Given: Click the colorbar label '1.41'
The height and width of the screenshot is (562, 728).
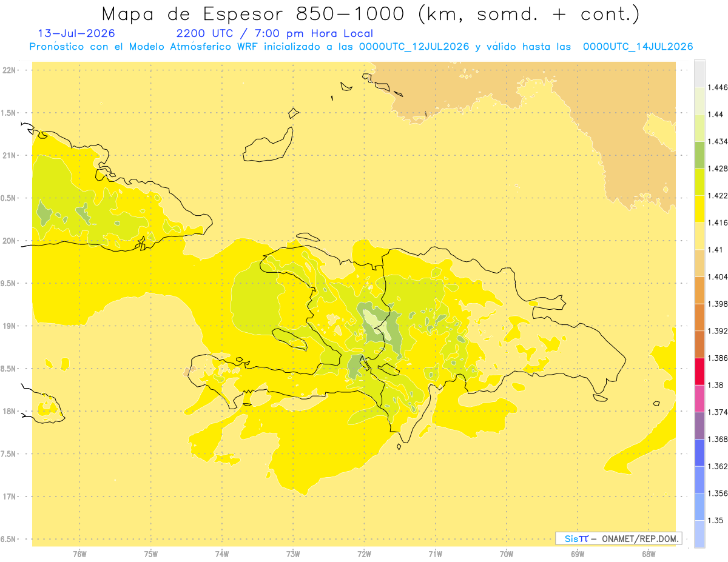Looking at the screenshot, I should pos(715,250).
